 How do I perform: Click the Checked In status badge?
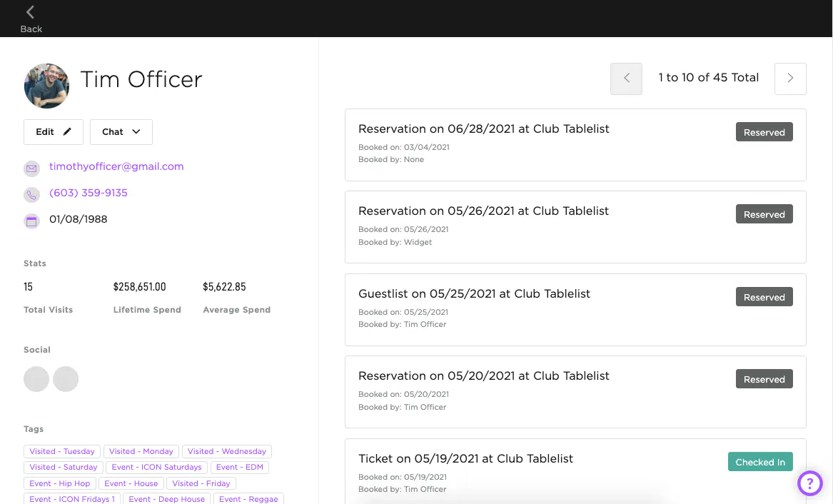(759, 462)
